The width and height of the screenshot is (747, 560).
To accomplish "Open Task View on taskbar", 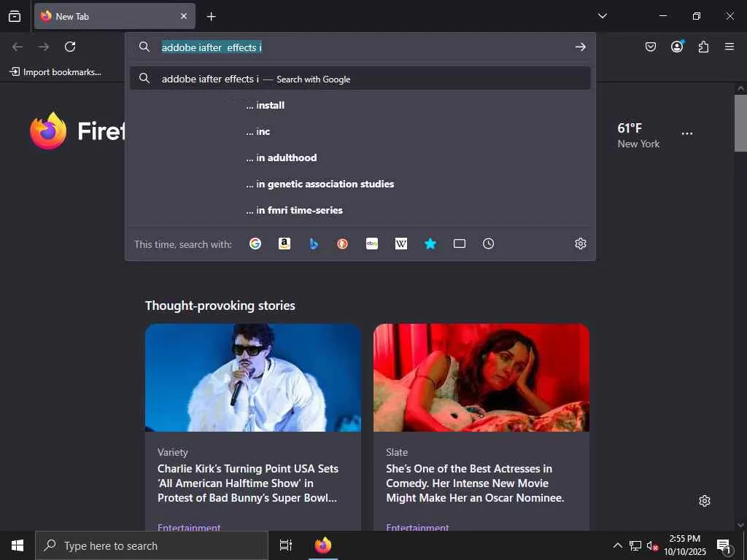I will click(285, 545).
